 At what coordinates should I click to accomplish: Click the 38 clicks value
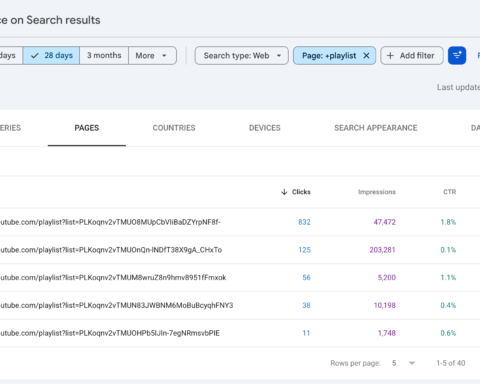[x=306, y=305]
